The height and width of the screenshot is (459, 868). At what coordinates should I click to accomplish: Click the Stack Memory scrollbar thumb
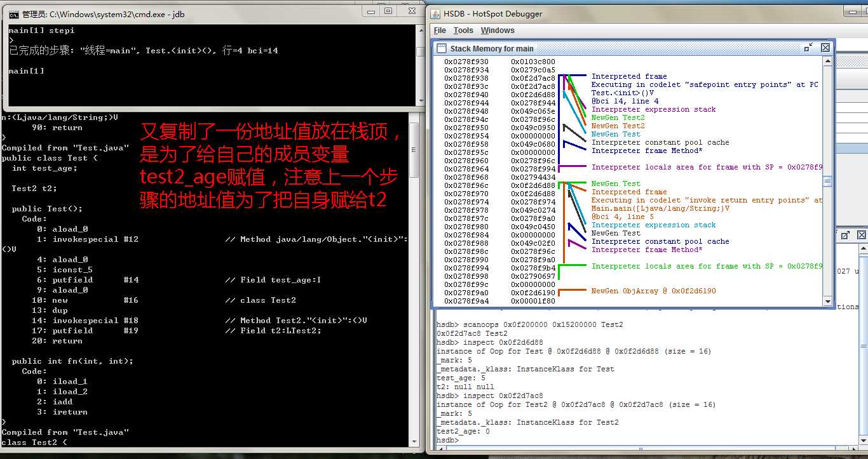(827, 181)
